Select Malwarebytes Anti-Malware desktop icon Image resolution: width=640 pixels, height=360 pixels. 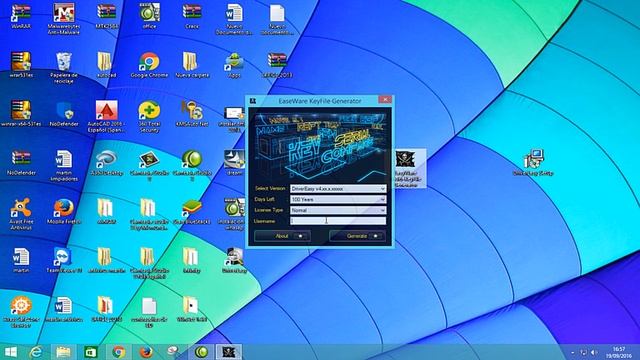point(64,18)
